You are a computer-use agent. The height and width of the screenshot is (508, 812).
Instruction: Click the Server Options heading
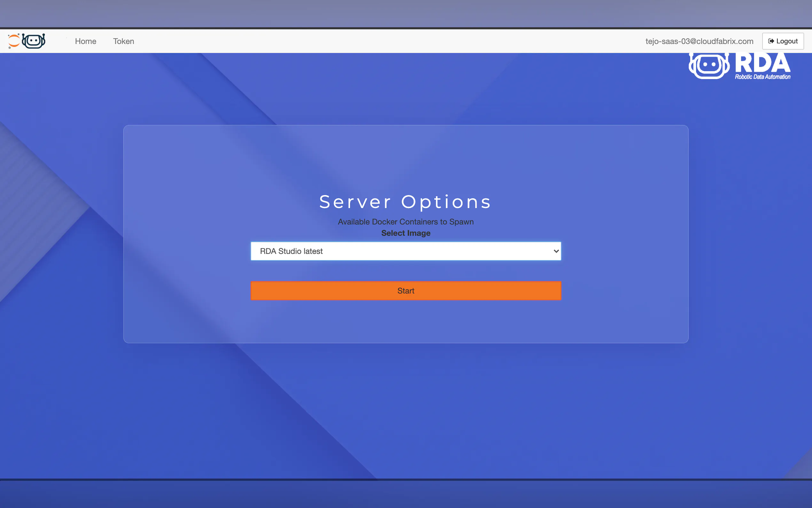405,202
